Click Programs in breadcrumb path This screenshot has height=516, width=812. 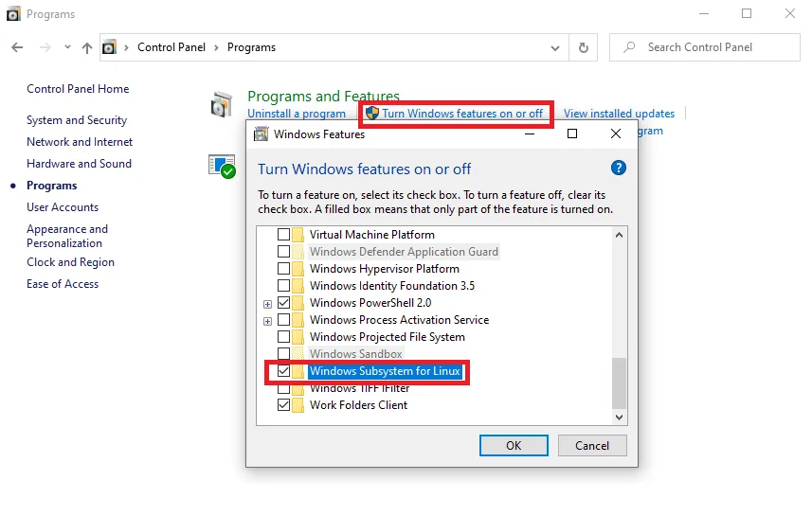coord(252,47)
